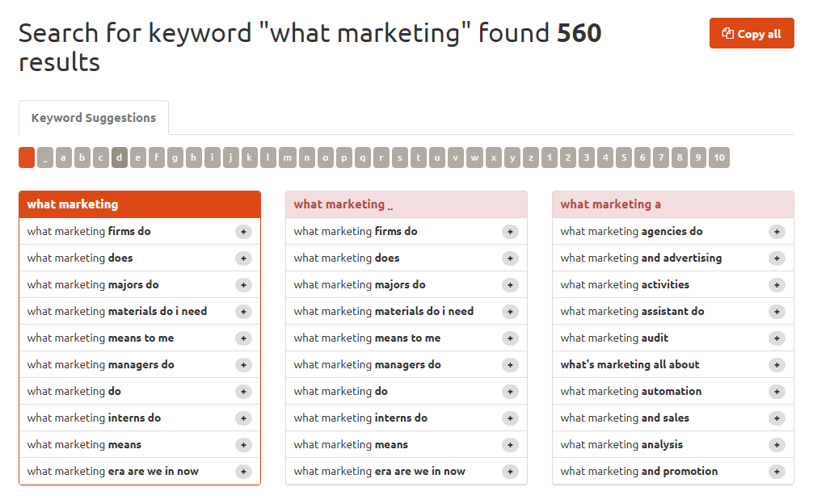Click the active orange filter square

coord(27,157)
